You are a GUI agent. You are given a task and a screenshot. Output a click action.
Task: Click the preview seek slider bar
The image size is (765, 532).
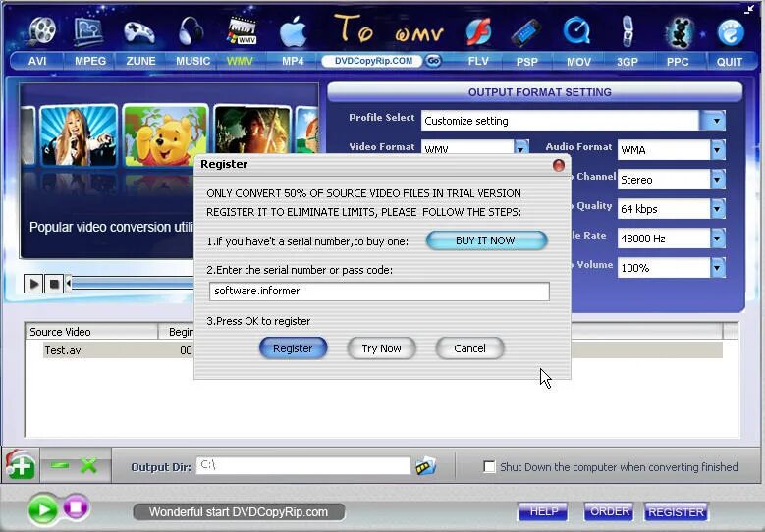click(x=131, y=283)
